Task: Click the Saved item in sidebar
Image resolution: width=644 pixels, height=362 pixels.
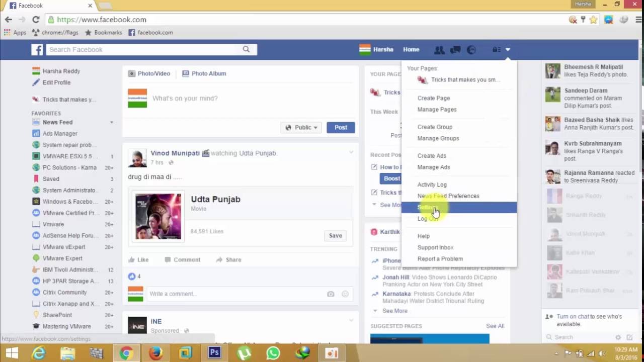Action: (x=51, y=179)
